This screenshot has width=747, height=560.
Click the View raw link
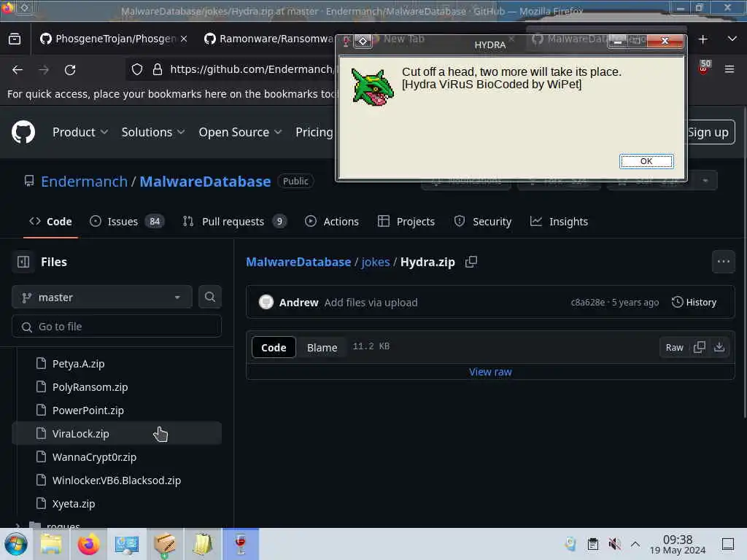point(490,372)
